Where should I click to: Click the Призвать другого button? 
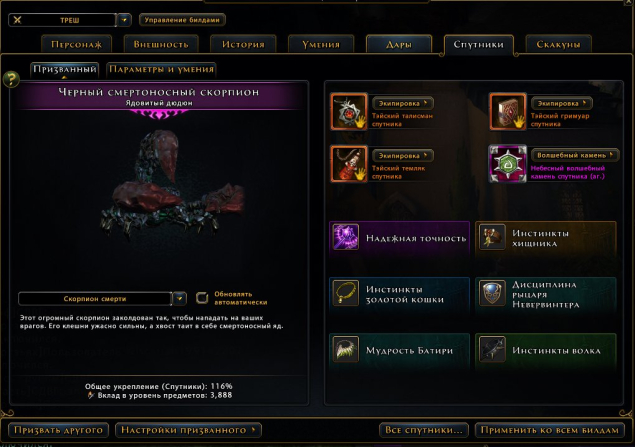(58, 430)
